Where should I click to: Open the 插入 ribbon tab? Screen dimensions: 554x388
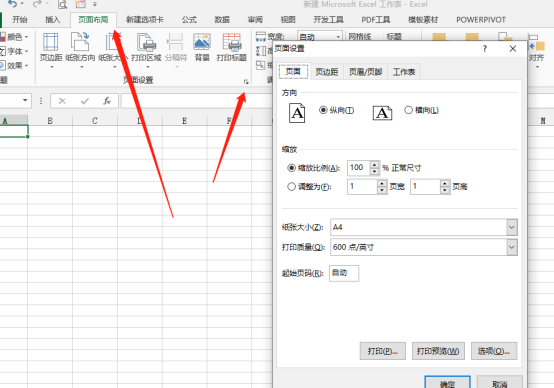click(52, 20)
